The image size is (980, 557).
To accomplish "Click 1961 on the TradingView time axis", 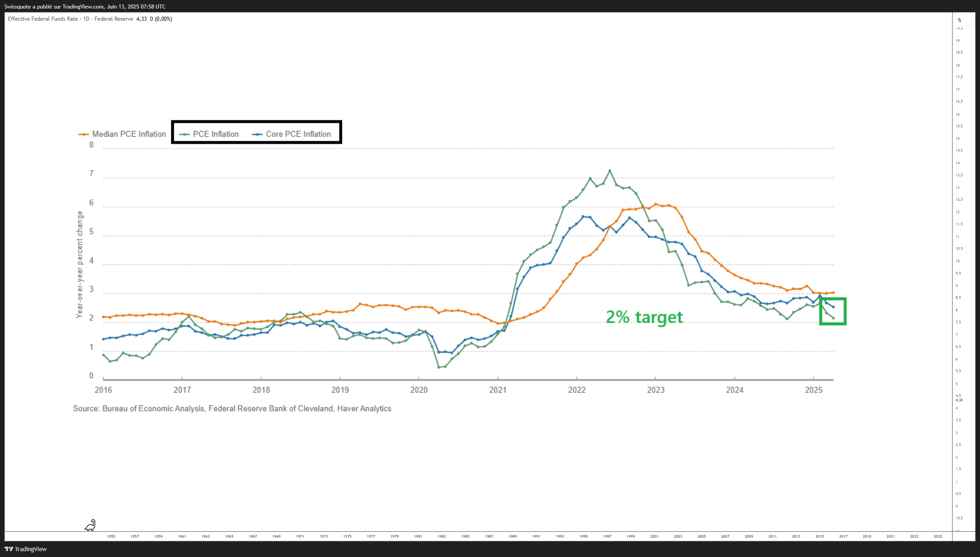I will [x=182, y=536].
